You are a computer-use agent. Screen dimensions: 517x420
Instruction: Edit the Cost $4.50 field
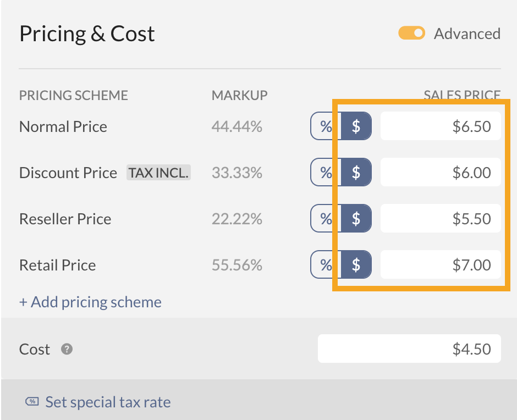[x=409, y=349]
